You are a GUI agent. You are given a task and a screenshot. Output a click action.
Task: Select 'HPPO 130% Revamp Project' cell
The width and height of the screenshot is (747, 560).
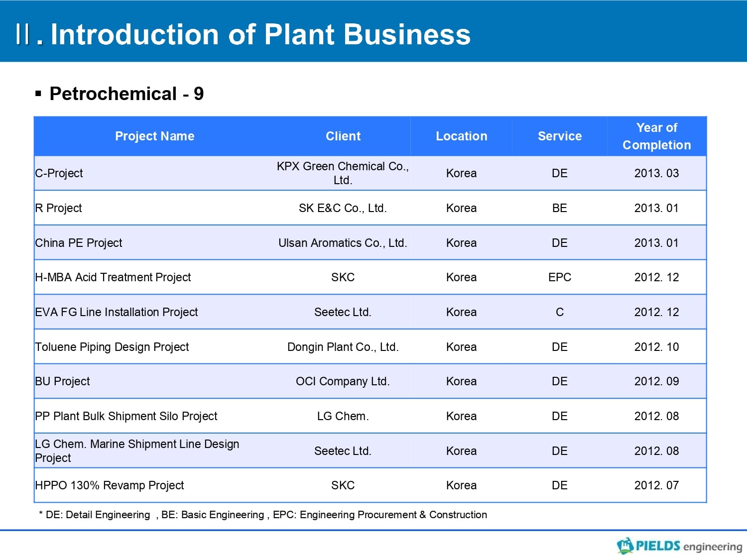pos(155,485)
